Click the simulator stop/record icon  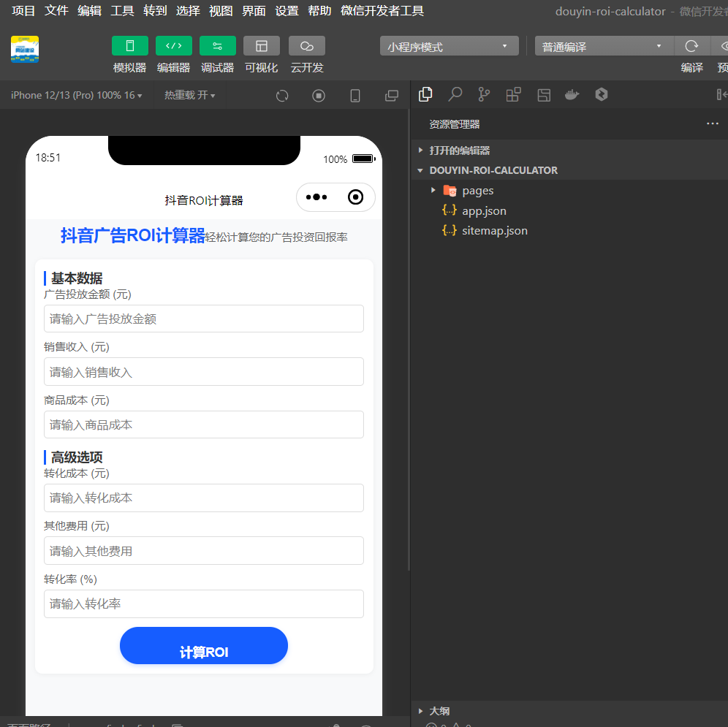319,96
